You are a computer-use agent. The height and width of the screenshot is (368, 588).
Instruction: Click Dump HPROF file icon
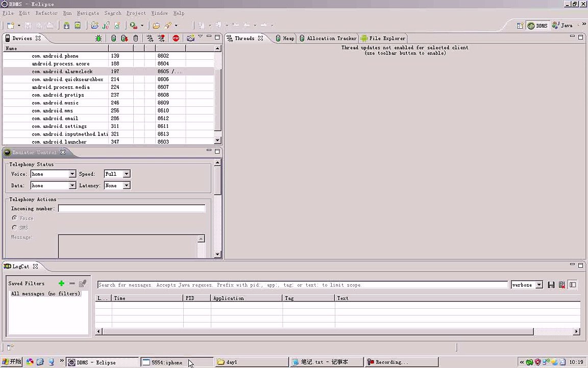125,38
